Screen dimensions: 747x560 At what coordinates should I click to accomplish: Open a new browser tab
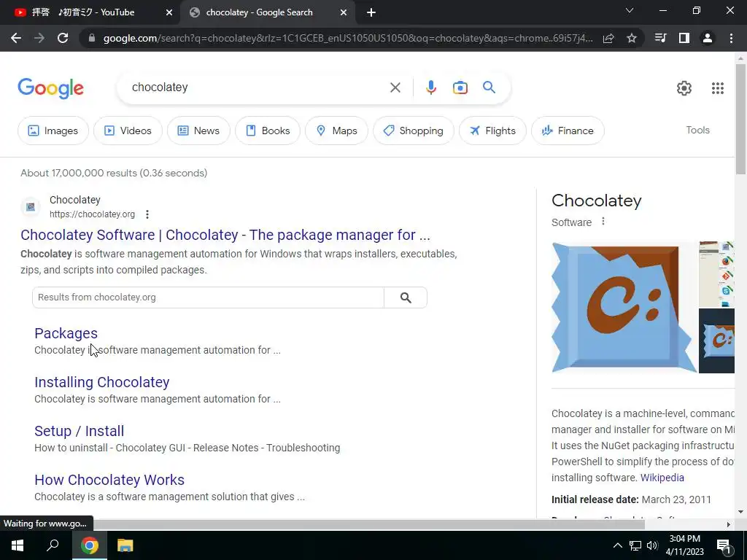coord(371,12)
